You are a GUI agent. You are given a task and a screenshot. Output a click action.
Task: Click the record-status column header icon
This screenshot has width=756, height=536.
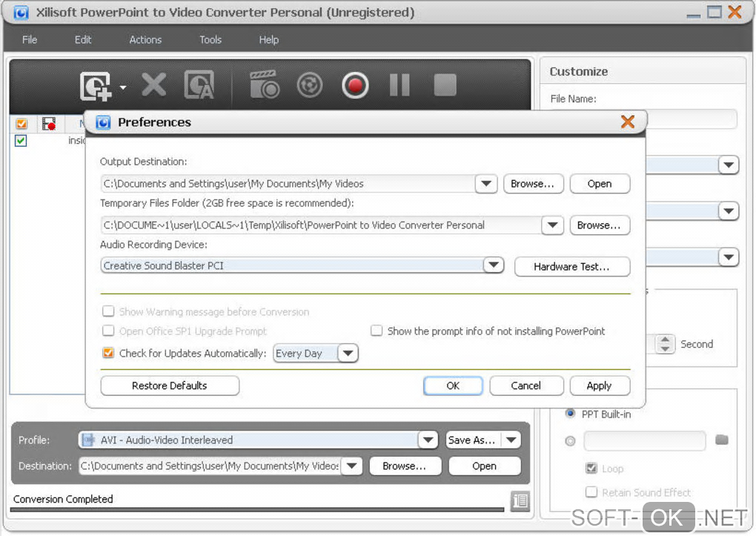49,124
